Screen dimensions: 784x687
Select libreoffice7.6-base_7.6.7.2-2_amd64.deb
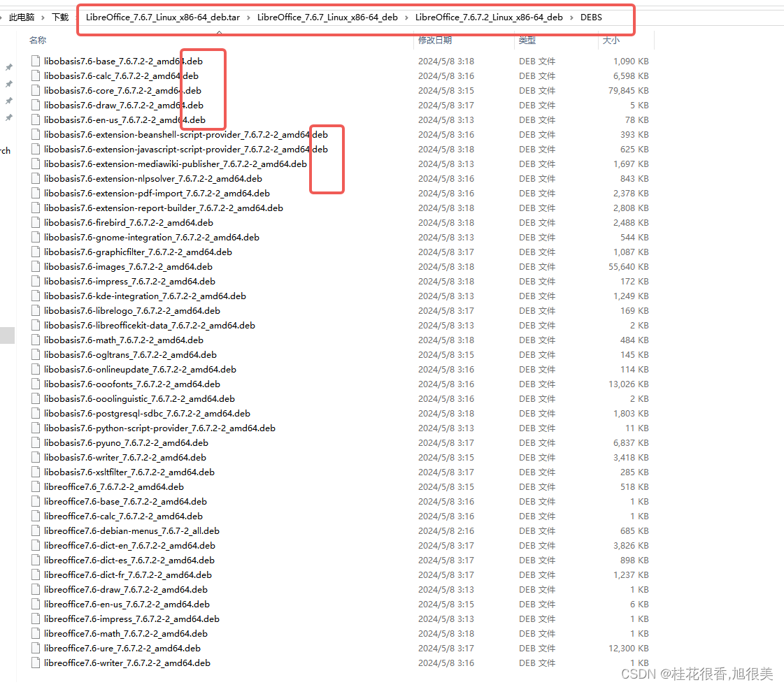[x=125, y=501]
